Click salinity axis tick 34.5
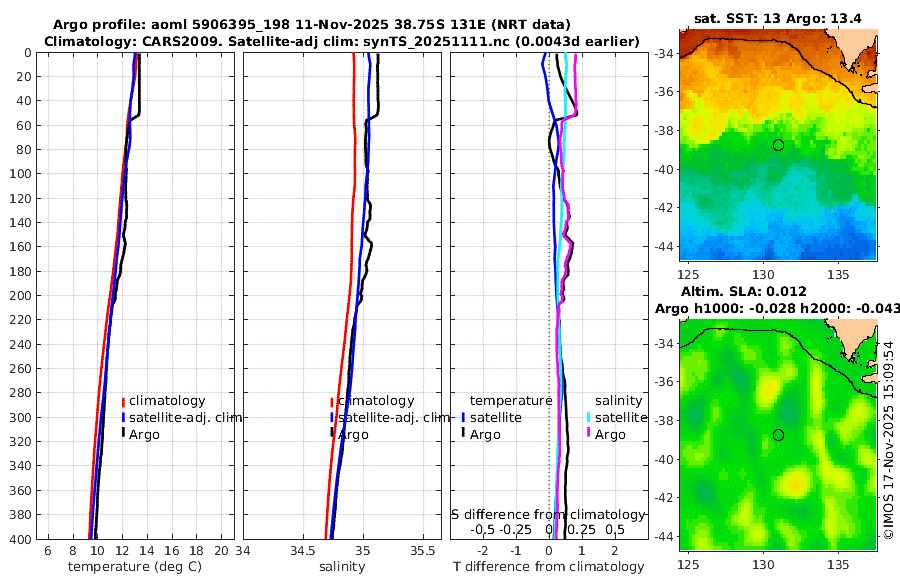Viewport: 900px width, 580px height. pos(302,551)
